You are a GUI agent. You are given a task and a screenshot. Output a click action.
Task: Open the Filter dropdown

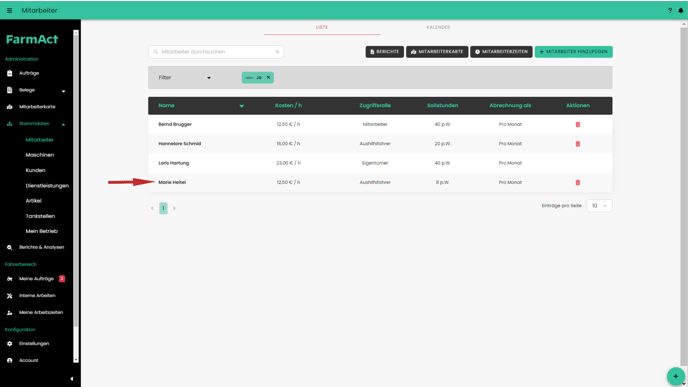point(184,78)
